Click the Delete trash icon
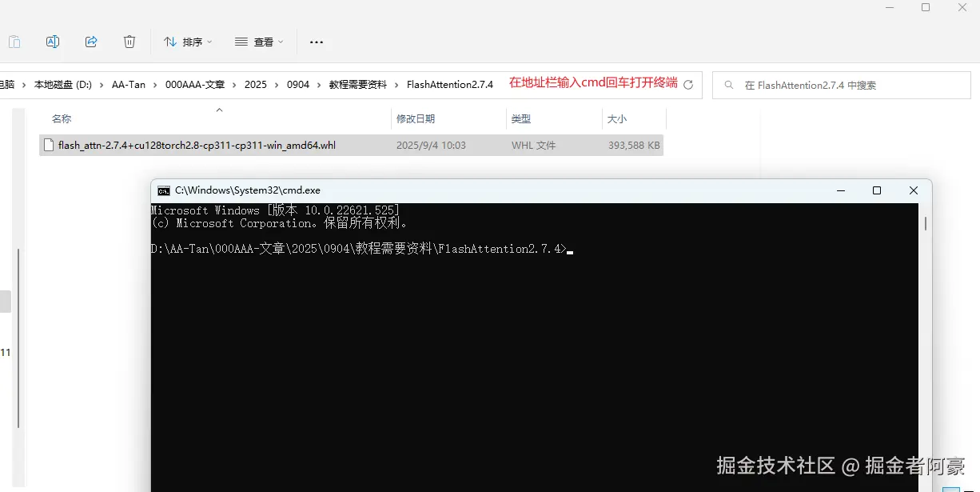This screenshot has height=492, width=980. coord(129,42)
